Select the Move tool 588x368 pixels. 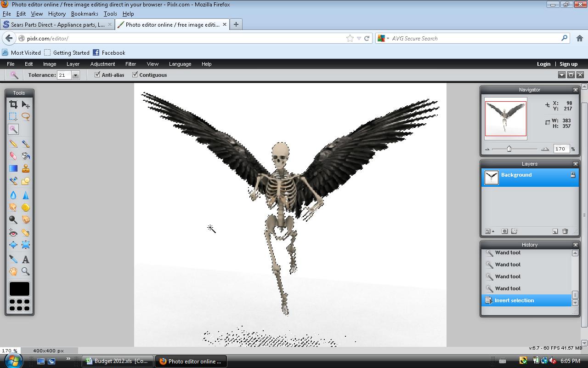click(26, 104)
